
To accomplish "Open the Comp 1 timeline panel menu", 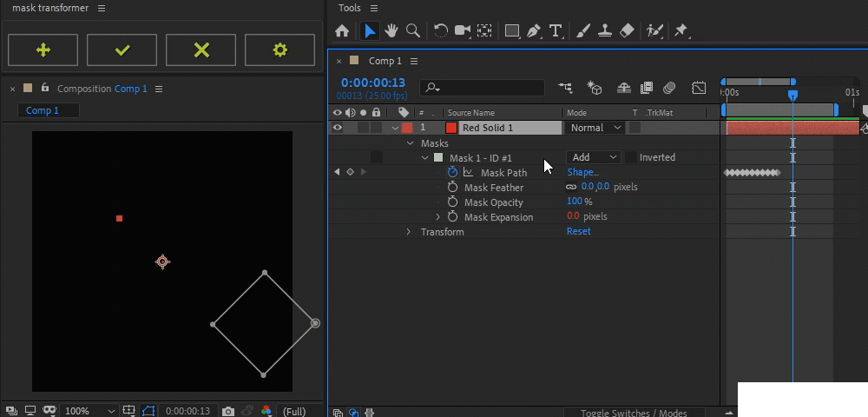I will pyautogui.click(x=414, y=61).
